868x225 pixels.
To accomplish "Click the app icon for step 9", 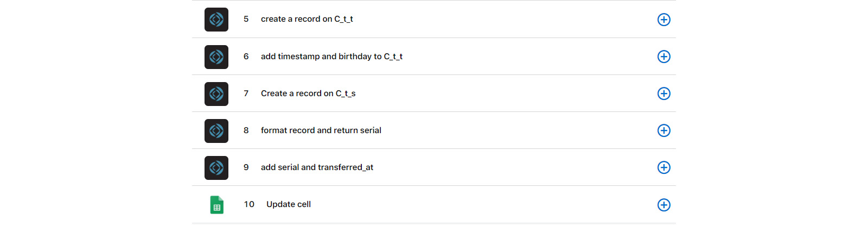I will 216,167.
